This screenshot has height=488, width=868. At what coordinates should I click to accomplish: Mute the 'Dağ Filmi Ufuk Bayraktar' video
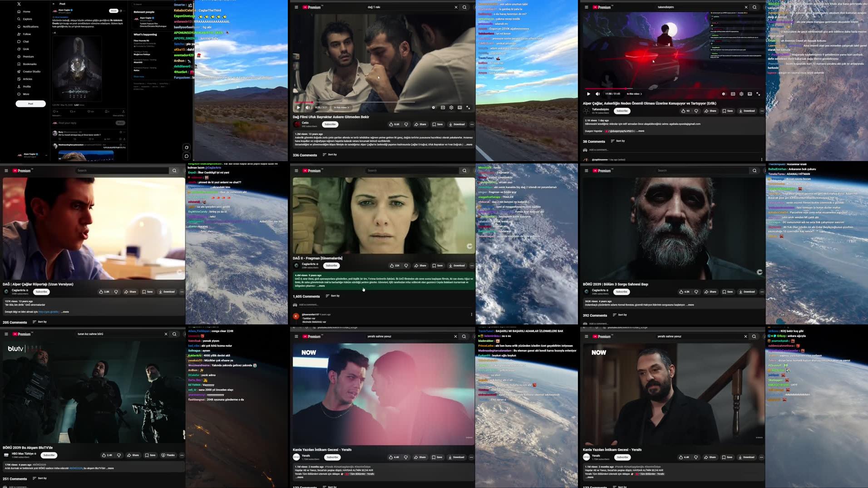click(x=307, y=108)
